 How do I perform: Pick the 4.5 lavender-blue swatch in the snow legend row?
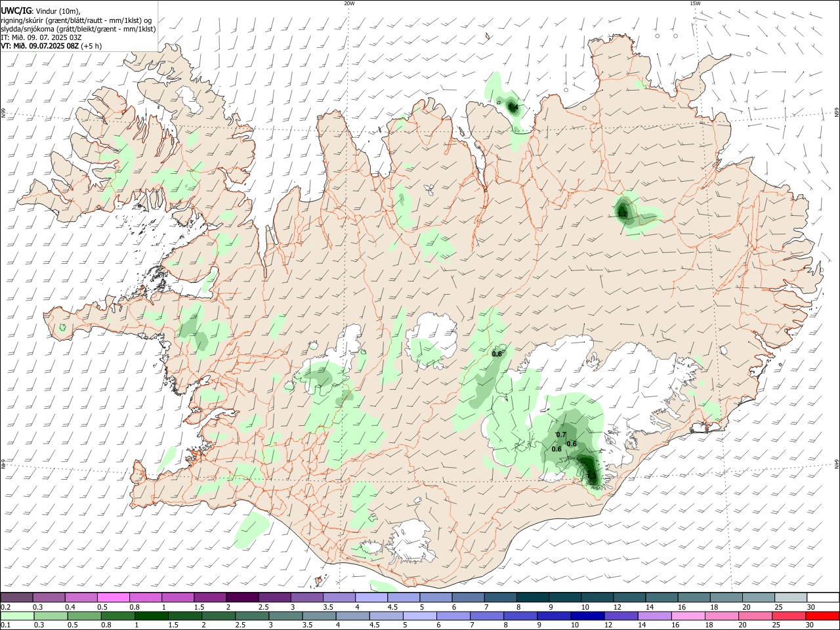pyautogui.click(x=402, y=597)
